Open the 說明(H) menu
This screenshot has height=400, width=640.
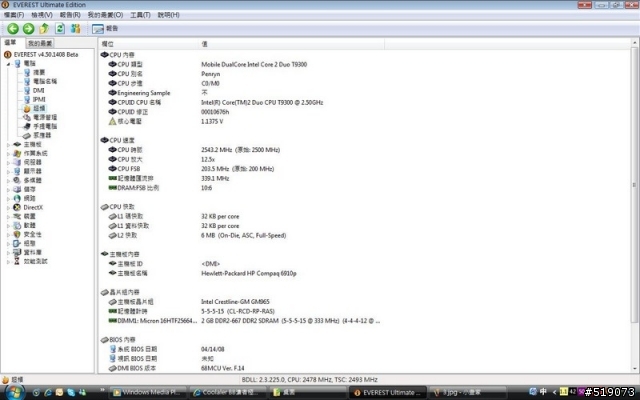[x=169, y=15]
